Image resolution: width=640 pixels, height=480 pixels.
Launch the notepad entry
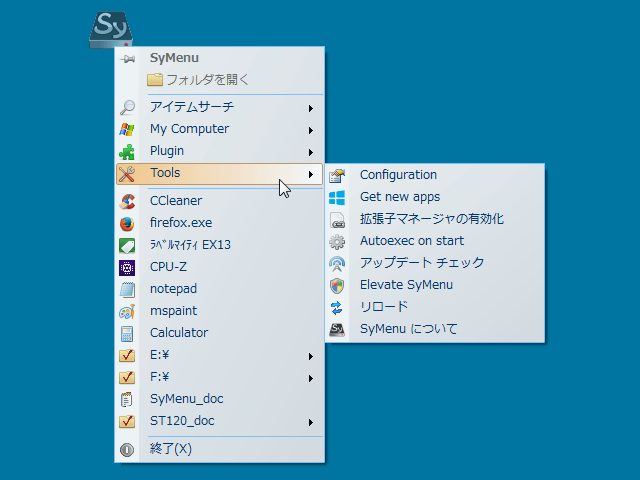[x=220, y=289]
